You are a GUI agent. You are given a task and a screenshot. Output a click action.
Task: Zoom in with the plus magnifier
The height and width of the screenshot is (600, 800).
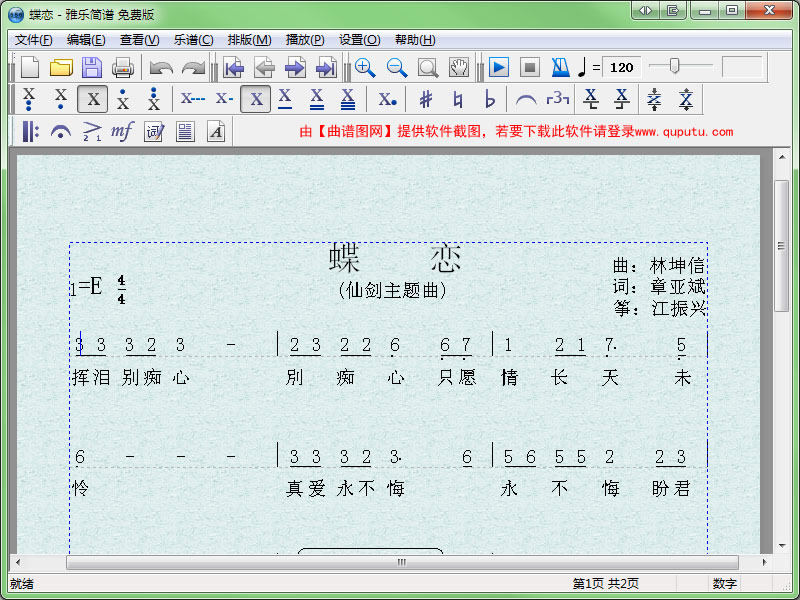[x=365, y=67]
